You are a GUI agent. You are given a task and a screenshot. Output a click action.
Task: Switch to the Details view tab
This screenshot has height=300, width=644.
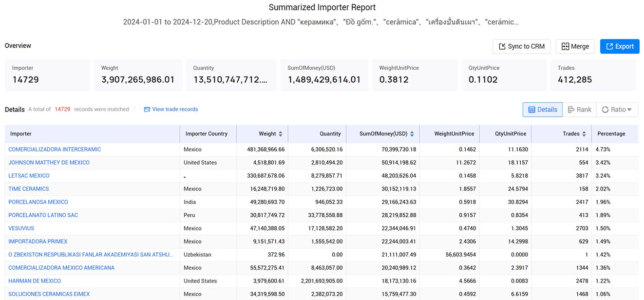pos(543,110)
